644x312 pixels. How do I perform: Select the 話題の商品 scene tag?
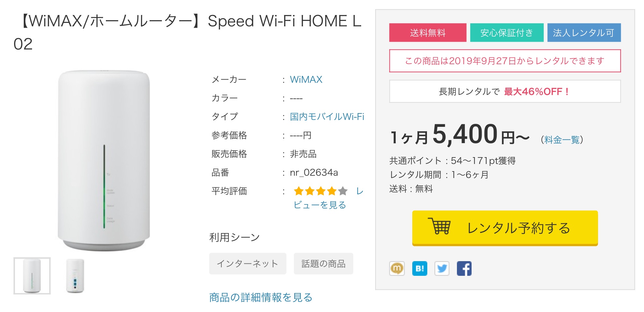(323, 263)
